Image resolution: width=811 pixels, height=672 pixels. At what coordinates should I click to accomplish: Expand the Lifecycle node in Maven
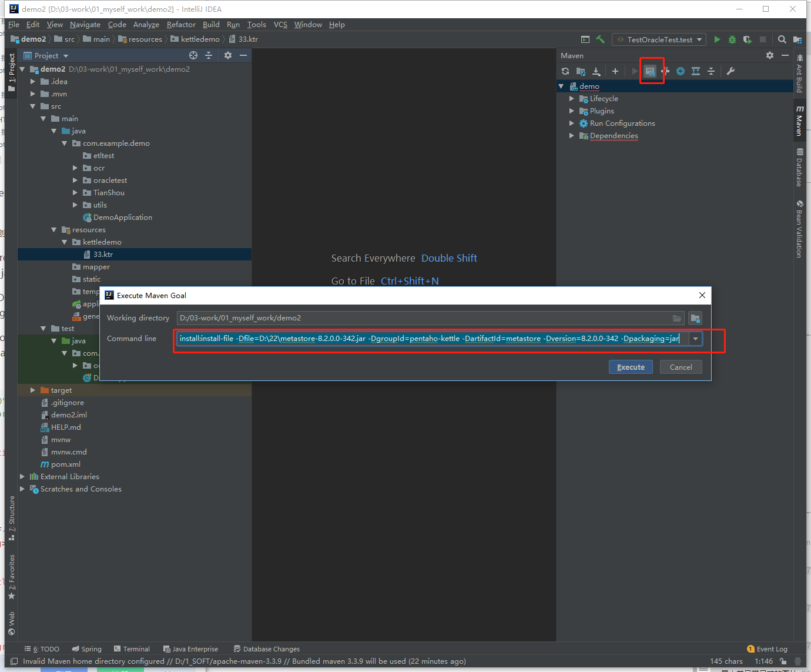click(x=571, y=99)
